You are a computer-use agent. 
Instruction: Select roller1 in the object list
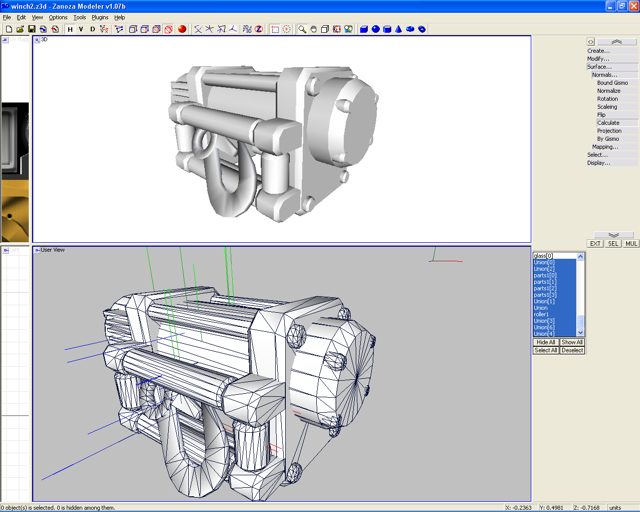pos(542,314)
